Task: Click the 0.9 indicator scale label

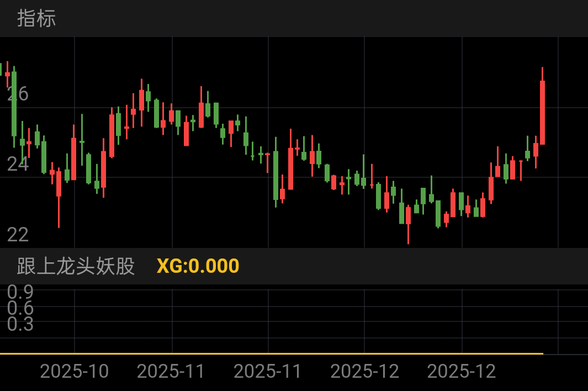Action: [x=20, y=292]
